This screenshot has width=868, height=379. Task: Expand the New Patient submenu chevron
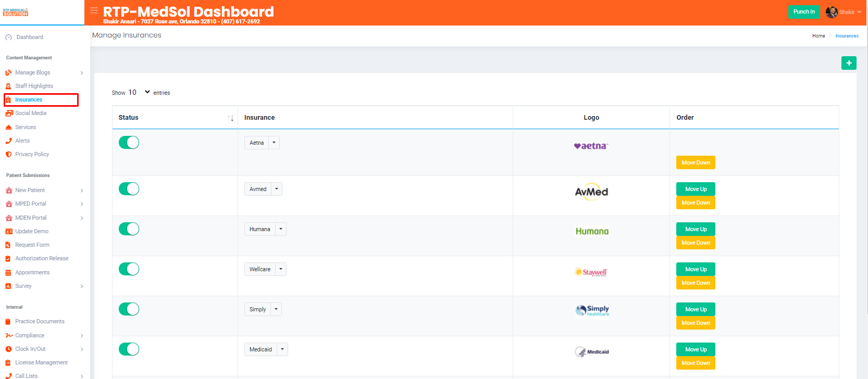tap(82, 191)
